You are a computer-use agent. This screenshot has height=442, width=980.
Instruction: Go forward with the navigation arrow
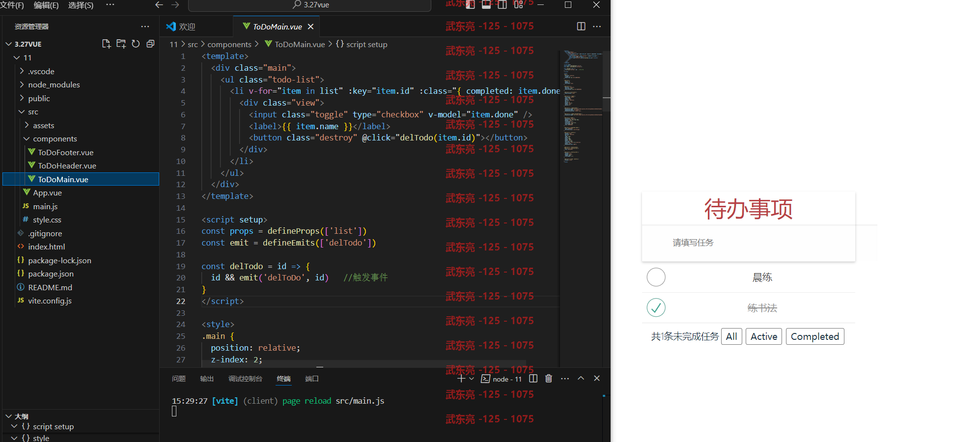(175, 5)
